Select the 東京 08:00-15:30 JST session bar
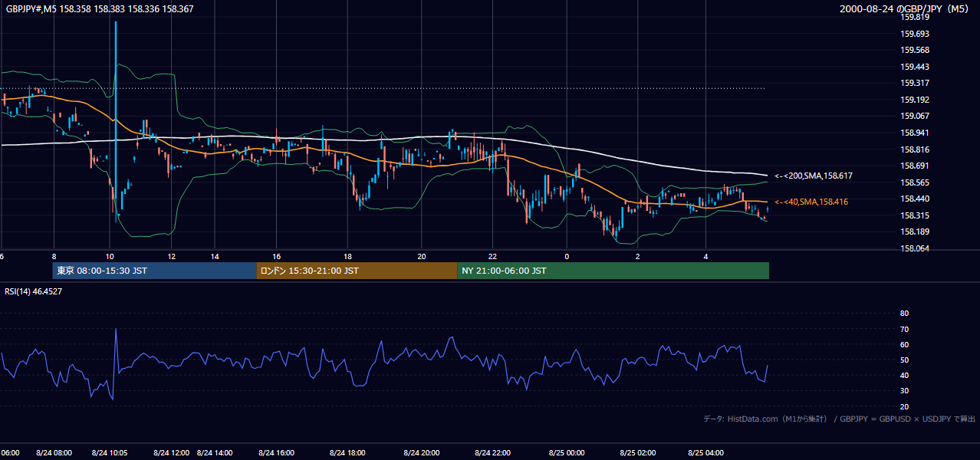This screenshot has width=980, height=460. click(154, 271)
